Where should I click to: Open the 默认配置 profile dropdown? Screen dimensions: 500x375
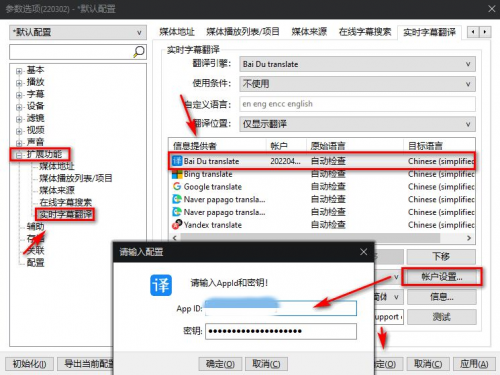[x=78, y=32]
